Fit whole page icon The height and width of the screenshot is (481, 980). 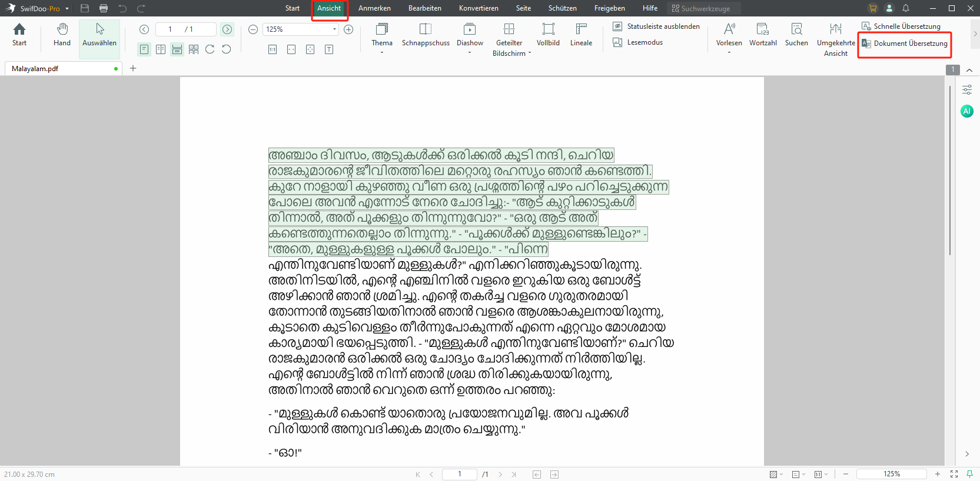pyautogui.click(x=310, y=49)
